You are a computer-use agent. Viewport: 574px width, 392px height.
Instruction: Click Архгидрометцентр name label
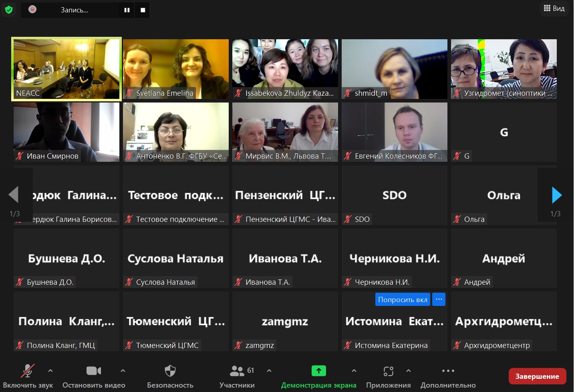(497, 345)
